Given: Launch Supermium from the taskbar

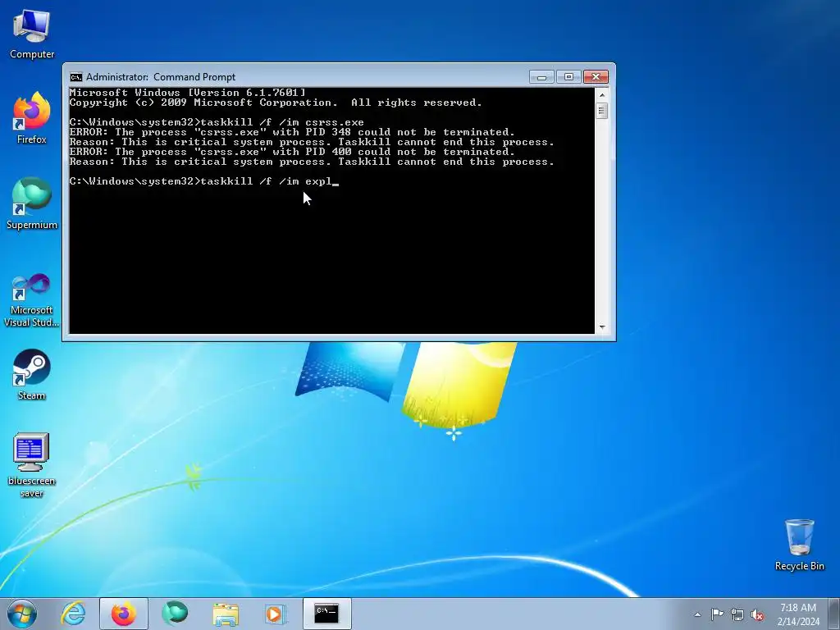Looking at the screenshot, I should pyautogui.click(x=175, y=614).
